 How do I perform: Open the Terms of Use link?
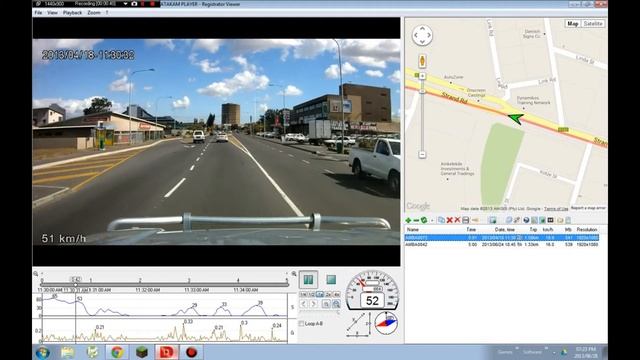[x=556, y=209]
